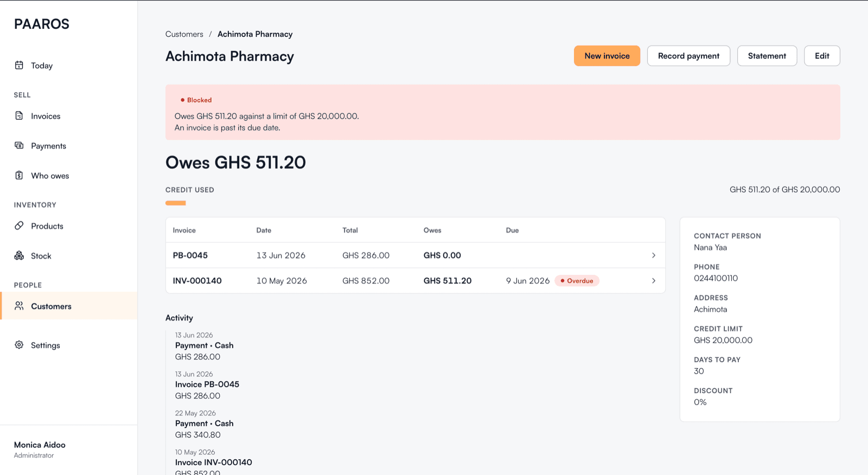
Task: Open the Today menu item
Action: click(68, 66)
